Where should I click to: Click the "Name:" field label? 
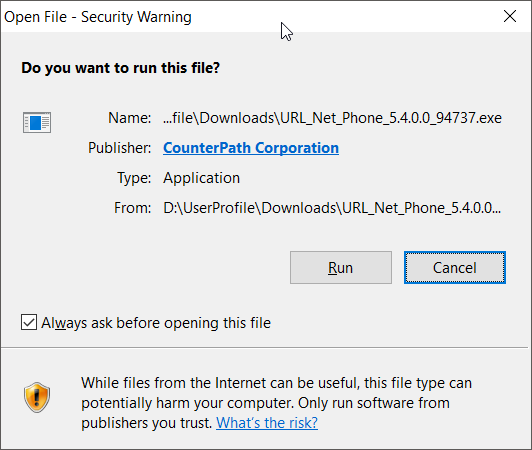pyautogui.click(x=130, y=118)
